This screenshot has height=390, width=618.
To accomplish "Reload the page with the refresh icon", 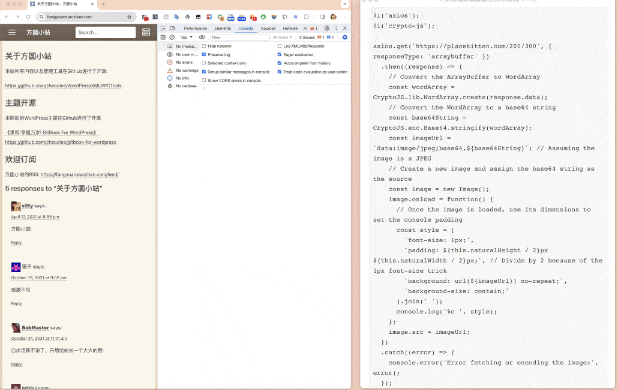I will (28, 17).
